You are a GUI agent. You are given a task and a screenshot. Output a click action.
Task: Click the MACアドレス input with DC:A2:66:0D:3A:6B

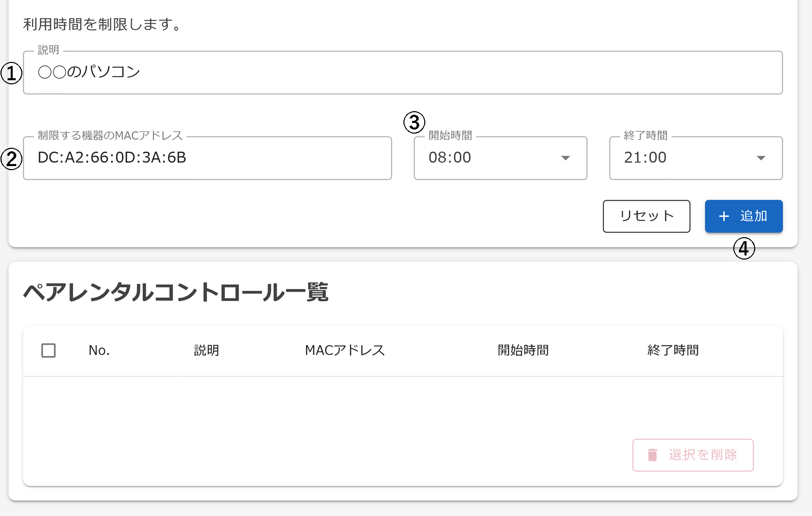(x=207, y=158)
